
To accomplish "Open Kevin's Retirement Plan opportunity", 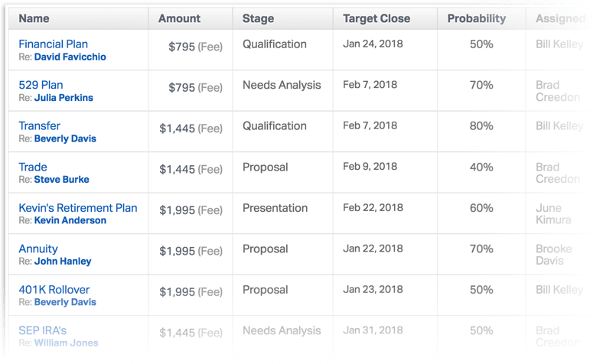I will (x=78, y=208).
